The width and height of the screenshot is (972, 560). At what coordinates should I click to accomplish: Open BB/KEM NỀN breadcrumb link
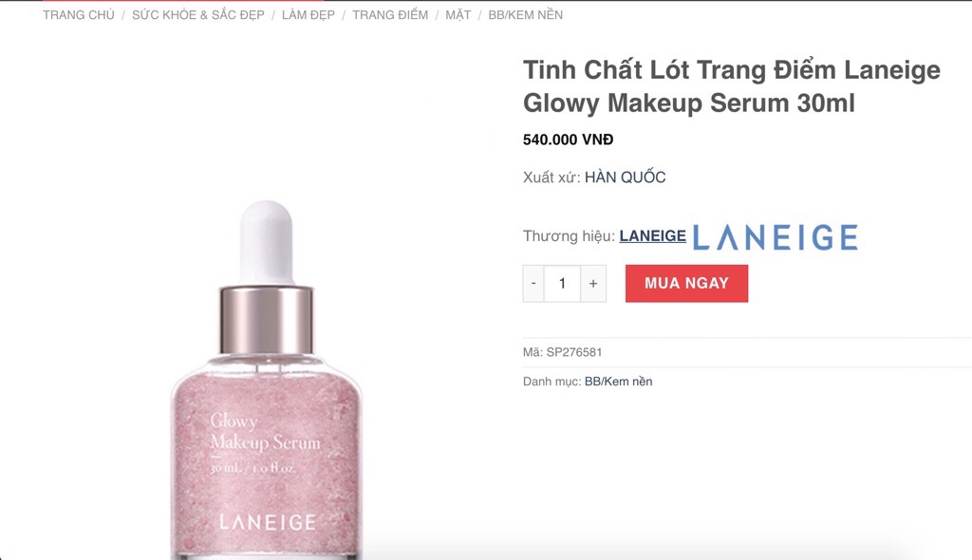tap(526, 15)
